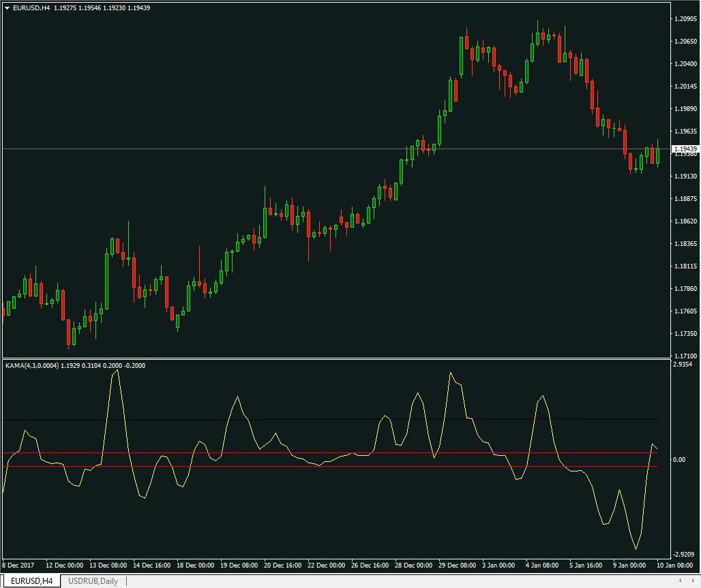The height and width of the screenshot is (588, 701).
Task: Open the USDRUB,Daily chart tab
Action: (x=93, y=581)
